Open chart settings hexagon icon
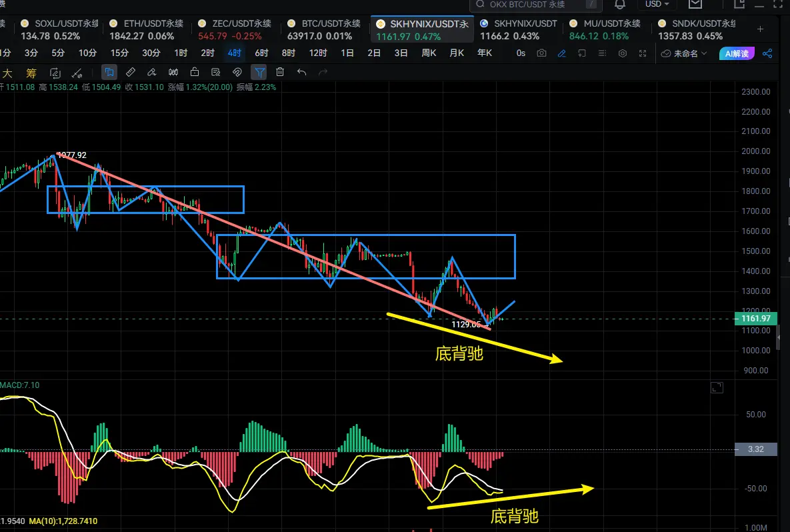Screen dimensions: 790x532 [623, 53]
